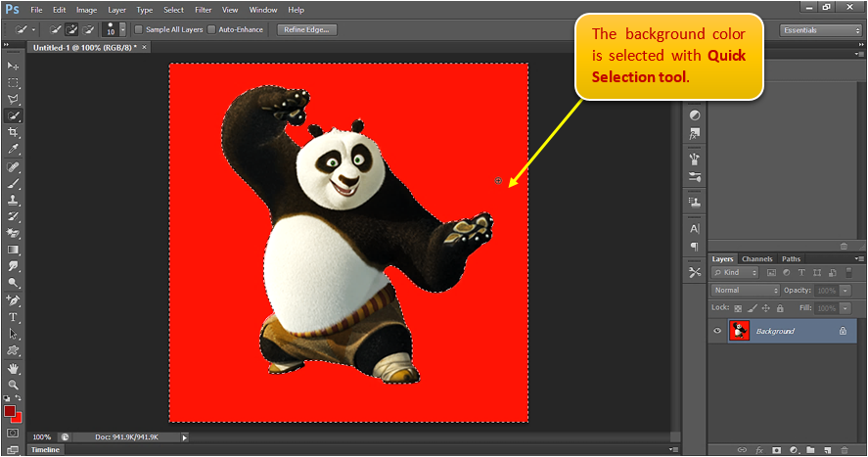Viewport: 868px width, 457px height.
Task: Open the Character panel icon
Action: tap(695, 229)
